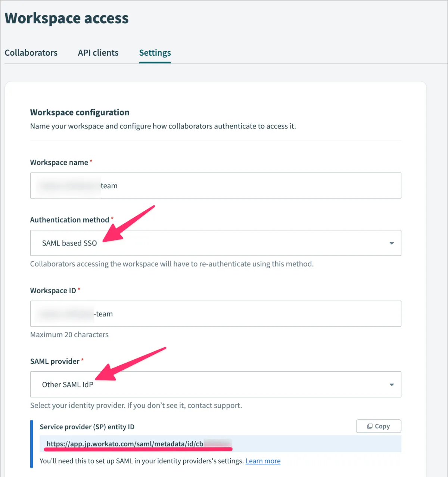This screenshot has width=448, height=477.
Task: Click the Workspace access page heading
Action: pos(67,18)
